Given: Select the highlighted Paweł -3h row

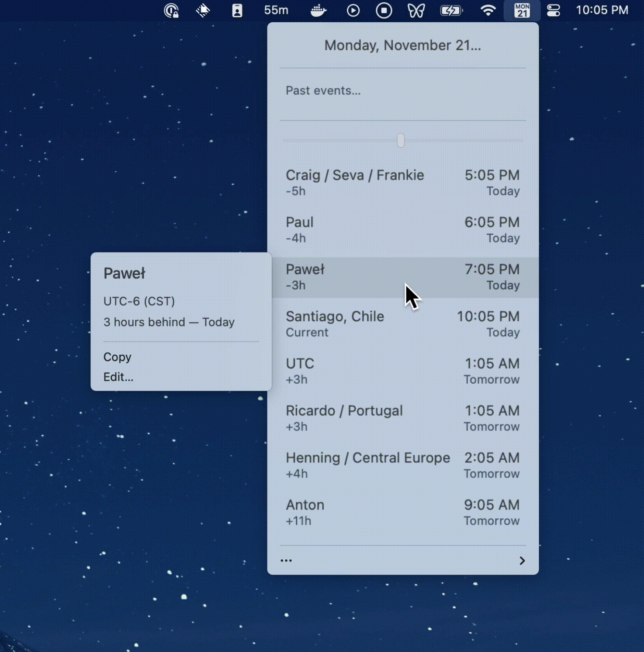Looking at the screenshot, I should 403,277.
